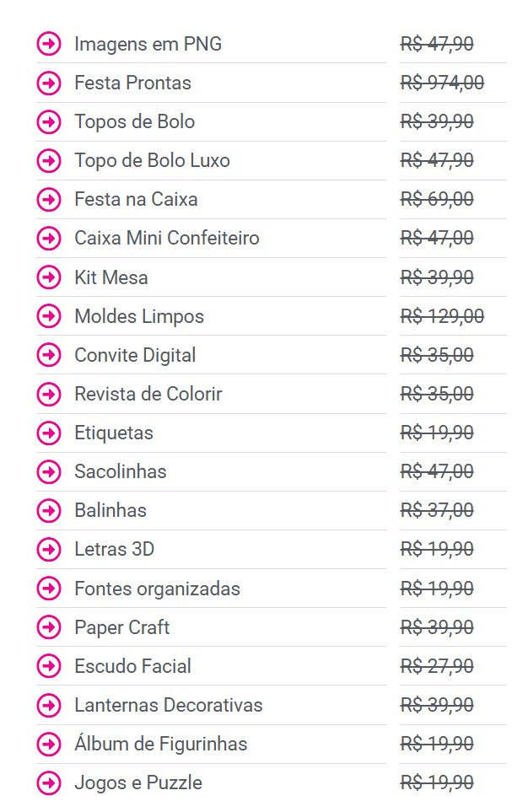Click the Escudo Facial label

[132, 666]
